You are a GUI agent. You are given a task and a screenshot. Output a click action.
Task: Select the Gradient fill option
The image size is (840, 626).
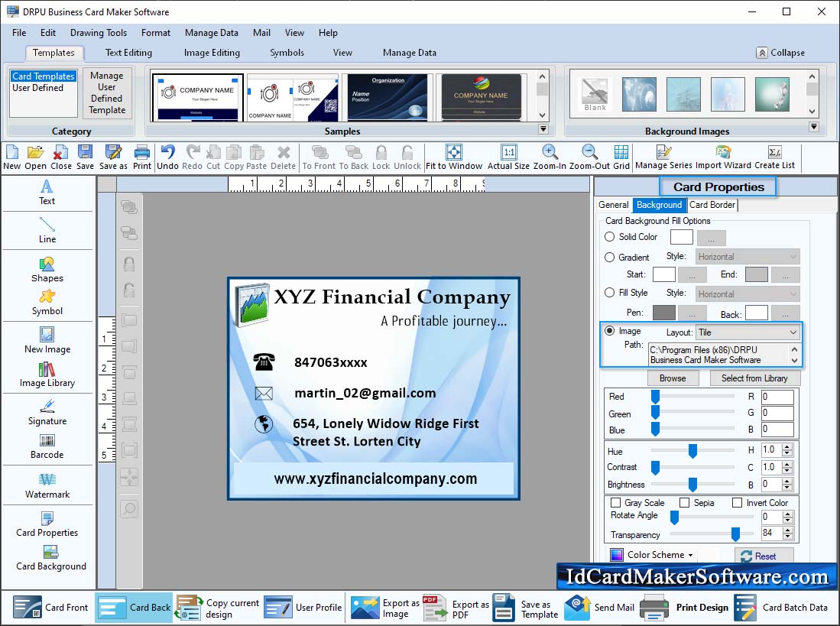pyautogui.click(x=610, y=257)
